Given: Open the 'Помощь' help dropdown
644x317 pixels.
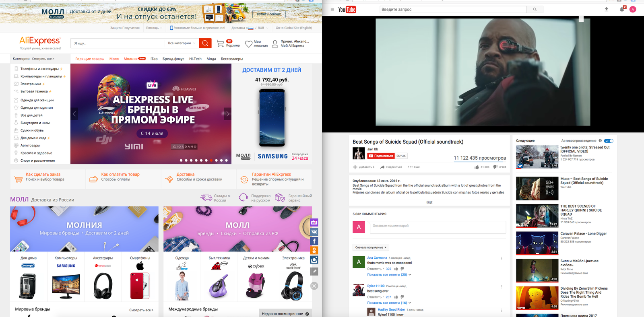Looking at the screenshot, I should pyautogui.click(x=154, y=28).
